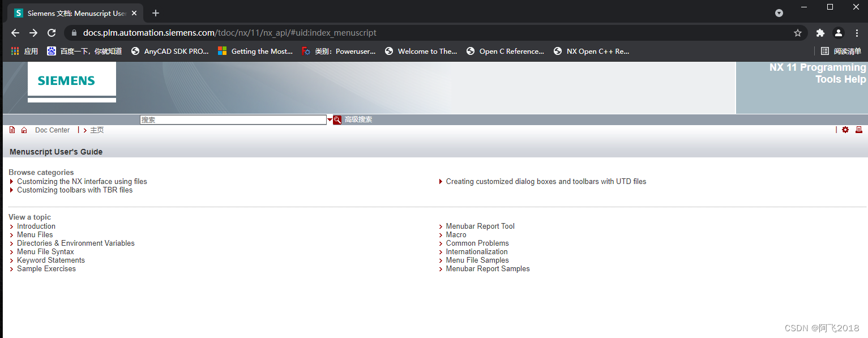Bookmark this page with the star icon
Screen dimensions: 868x338
click(x=798, y=33)
